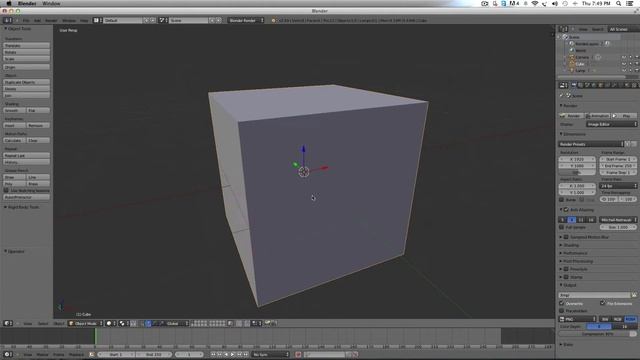Click the info editor type icon
This screenshot has height=360, width=640.
pos(8,20)
